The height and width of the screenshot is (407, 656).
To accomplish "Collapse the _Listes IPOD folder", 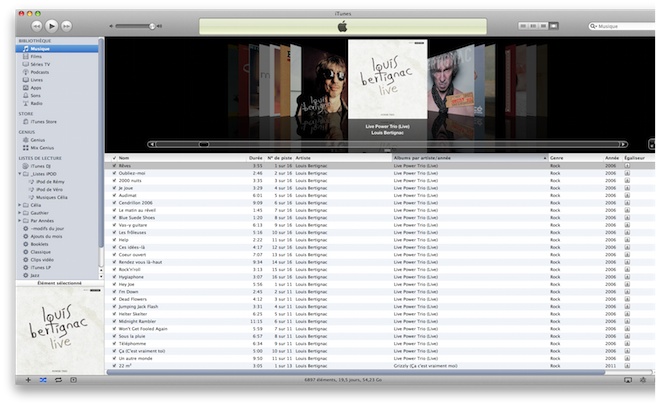I will [19, 174].
